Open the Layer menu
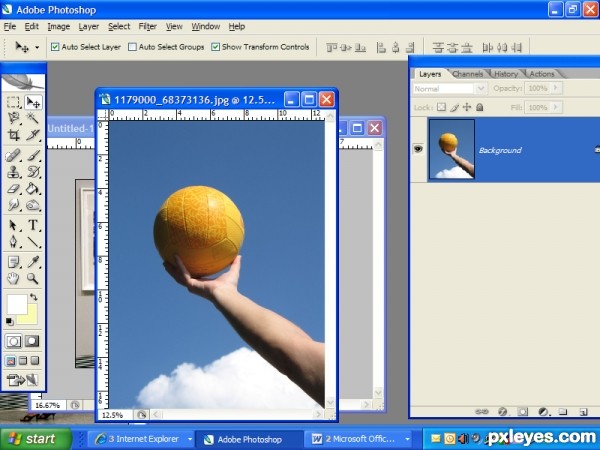This screenshot has width=600, height=450. tap(89, 26)
